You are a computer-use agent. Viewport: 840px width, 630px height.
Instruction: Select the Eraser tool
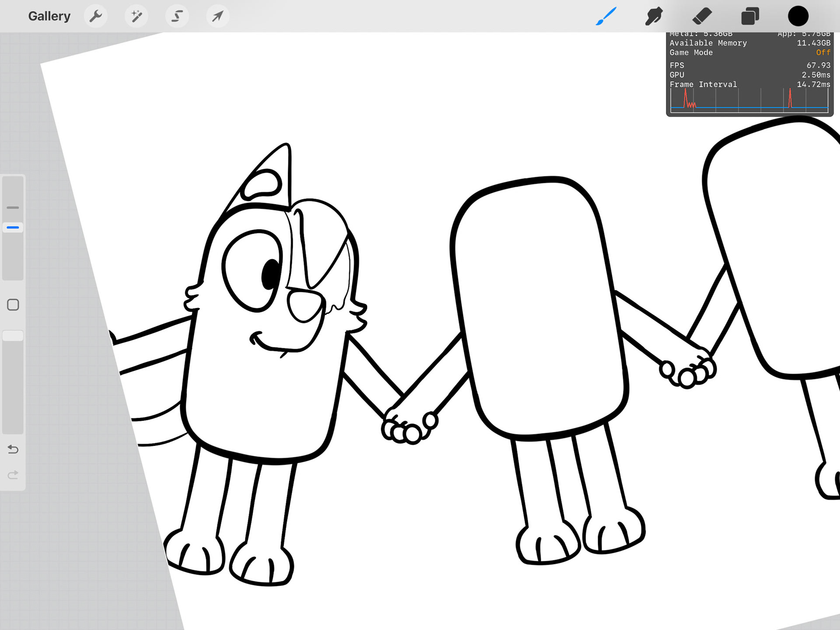pos(702,16)
